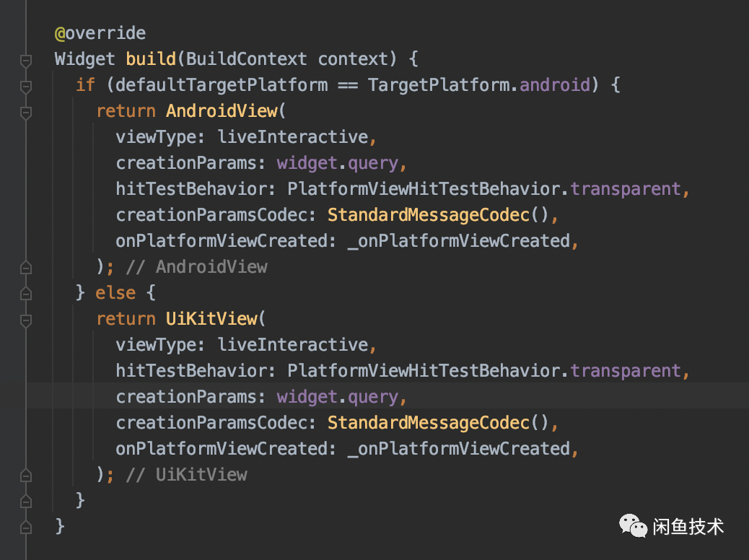Click the build method name
Image resolution: width=749 pixels, height=560 pixels.
[151, 59]
